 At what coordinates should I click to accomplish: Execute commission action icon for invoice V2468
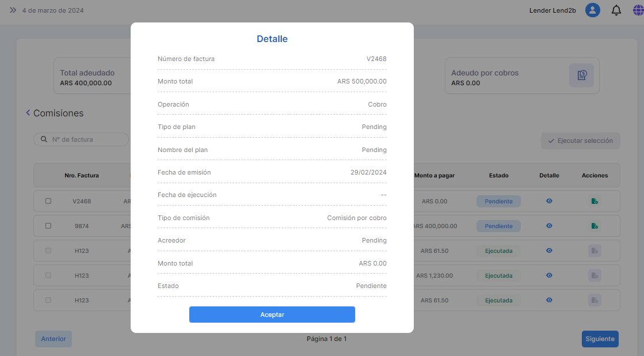pos(595,201)
